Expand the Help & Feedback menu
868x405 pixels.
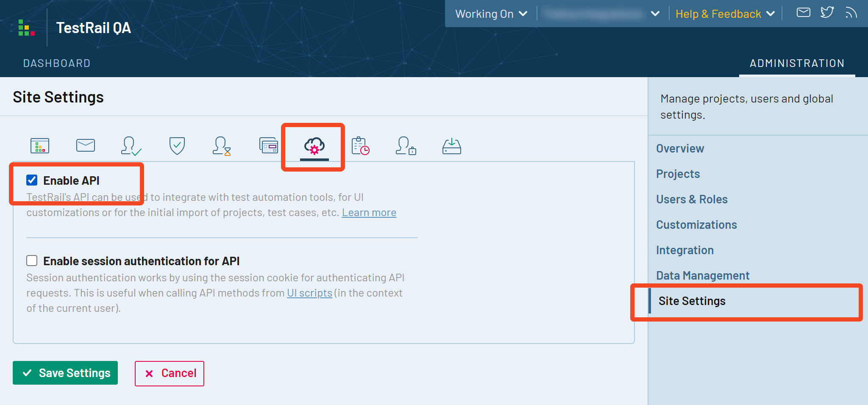pos(725,14)
